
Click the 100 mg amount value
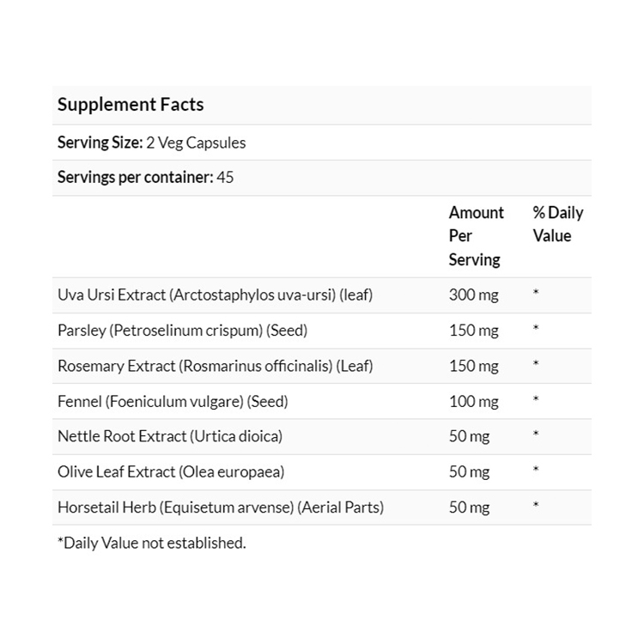pyautogui.click(x=473, y=401)
